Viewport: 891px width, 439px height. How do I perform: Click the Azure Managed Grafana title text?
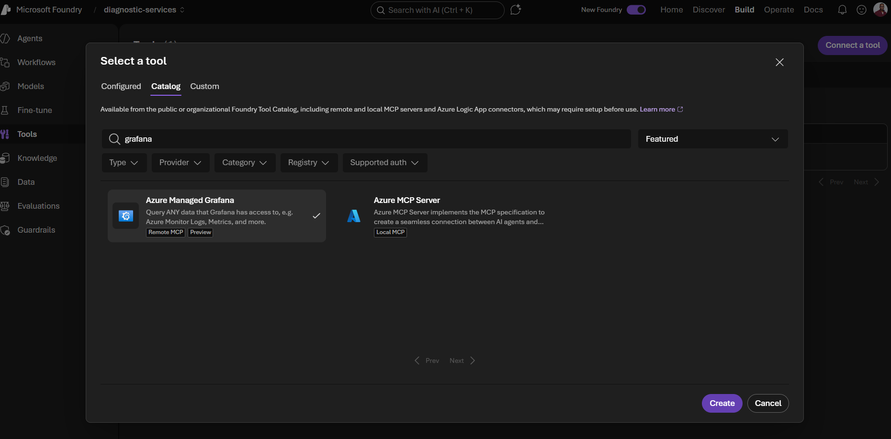tap(190, 200)
